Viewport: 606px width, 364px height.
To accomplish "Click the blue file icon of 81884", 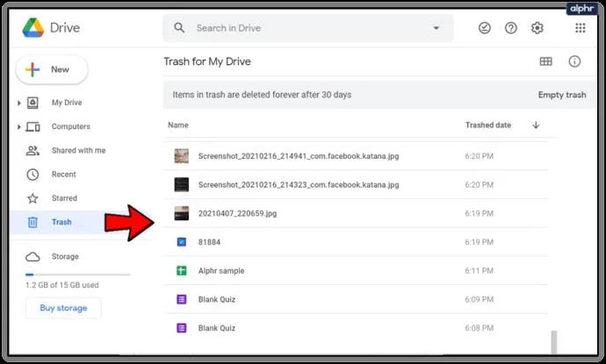I will pyautogui.click(x=182, y=242).
